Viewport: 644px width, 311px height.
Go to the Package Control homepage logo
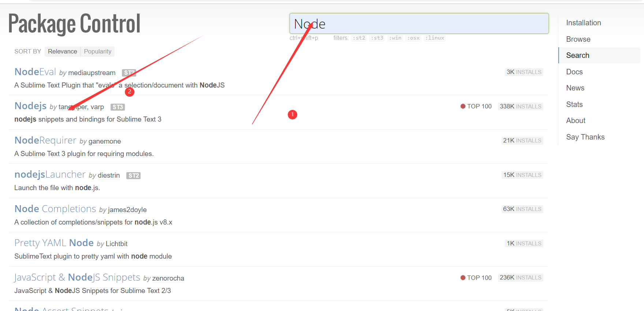click(x=74, y=24)
